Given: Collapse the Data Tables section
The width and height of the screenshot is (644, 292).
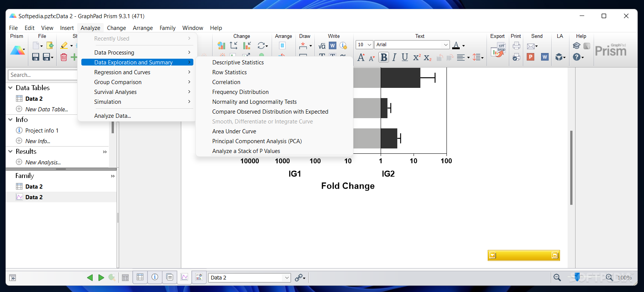Looking at the screenshot, I should (x=10, y=88).
